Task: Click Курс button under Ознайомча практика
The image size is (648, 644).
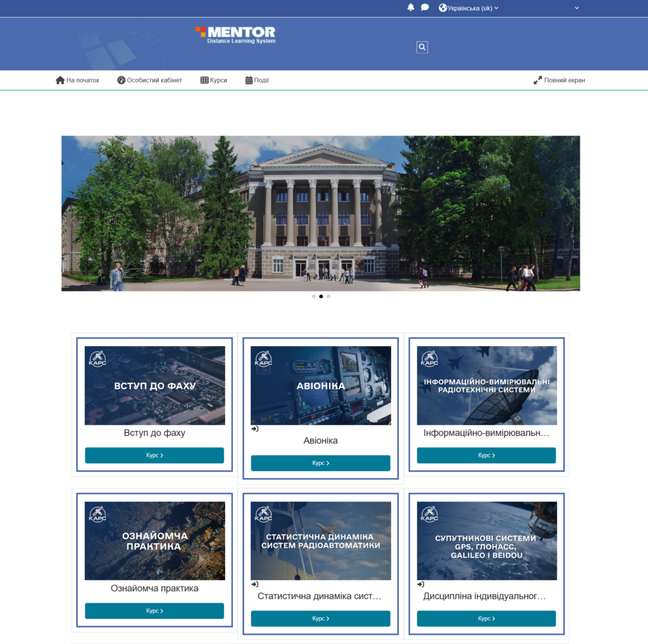Action: coord(154,610)
